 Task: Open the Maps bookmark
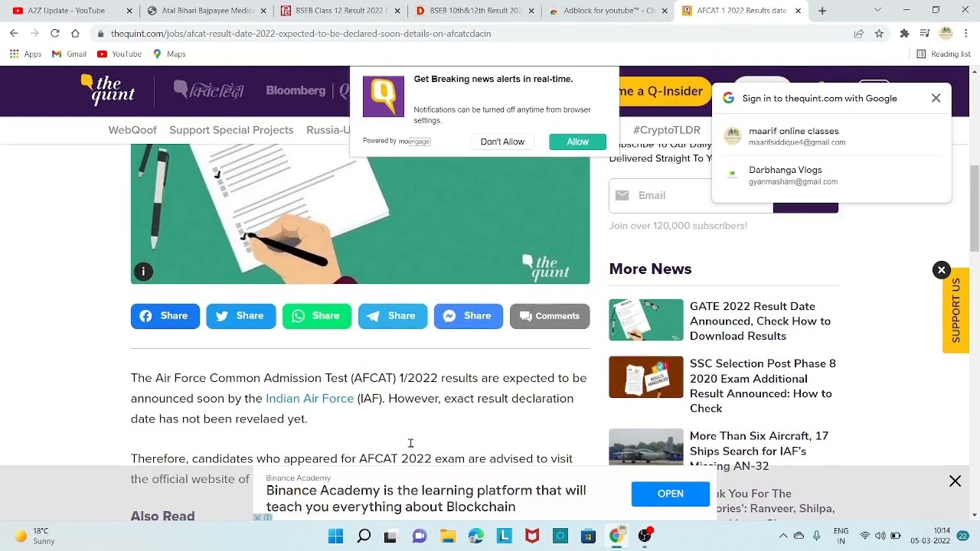point(169,54)
